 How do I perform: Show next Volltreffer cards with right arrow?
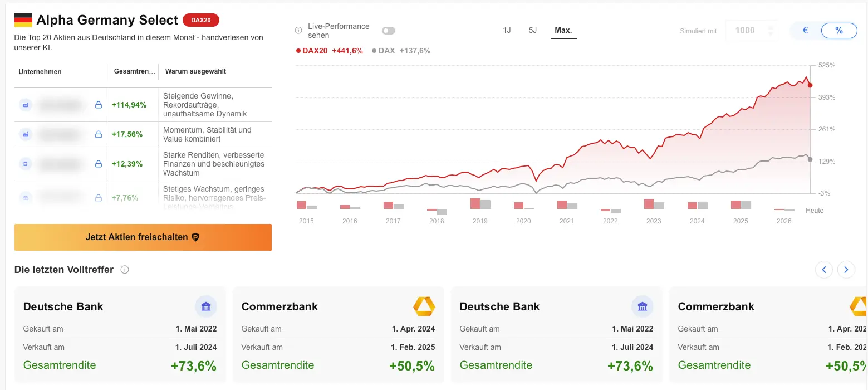pos(846,270)
